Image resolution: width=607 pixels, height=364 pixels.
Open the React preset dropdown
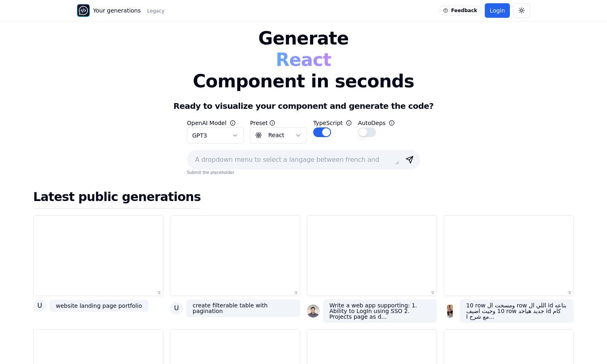278,135
